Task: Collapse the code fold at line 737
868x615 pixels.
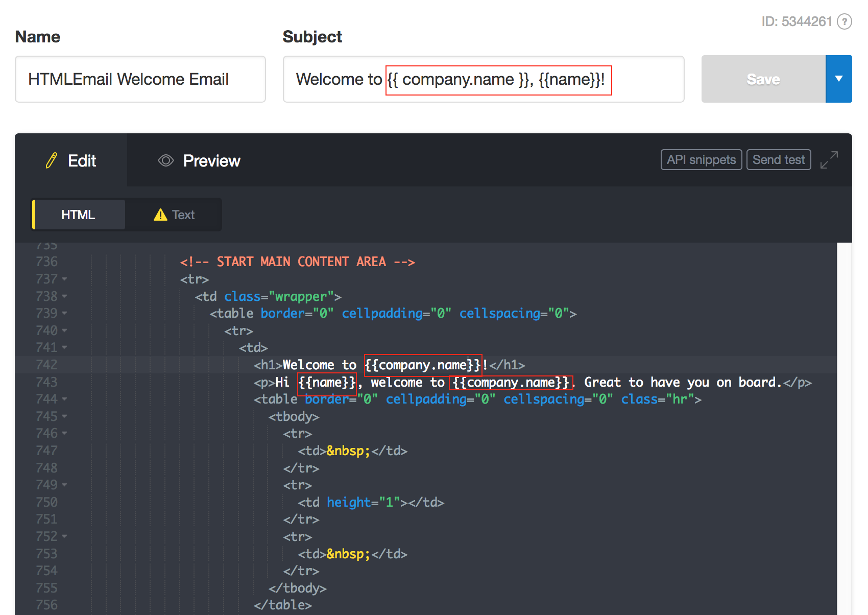Action: pyautogui.click(x=64, y=279)
